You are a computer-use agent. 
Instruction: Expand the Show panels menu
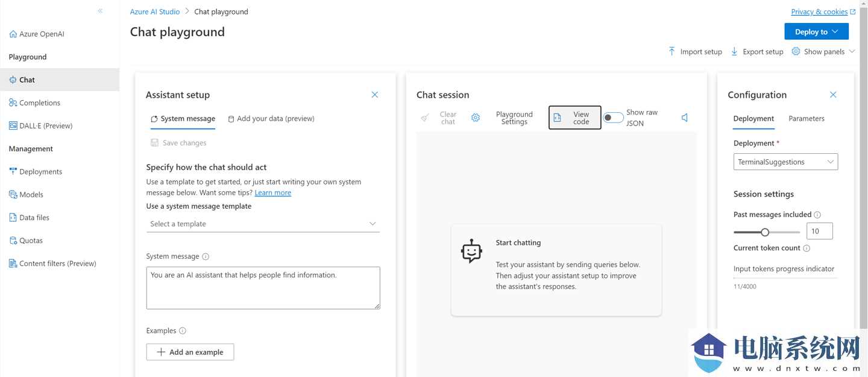824,52
